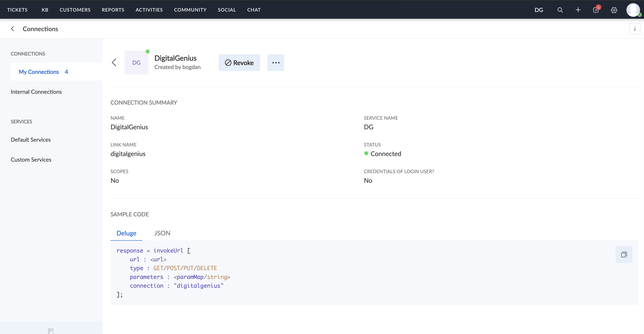The image size is (644, 334).
Task: Open the settings gear icon
Action: (614, 10)
